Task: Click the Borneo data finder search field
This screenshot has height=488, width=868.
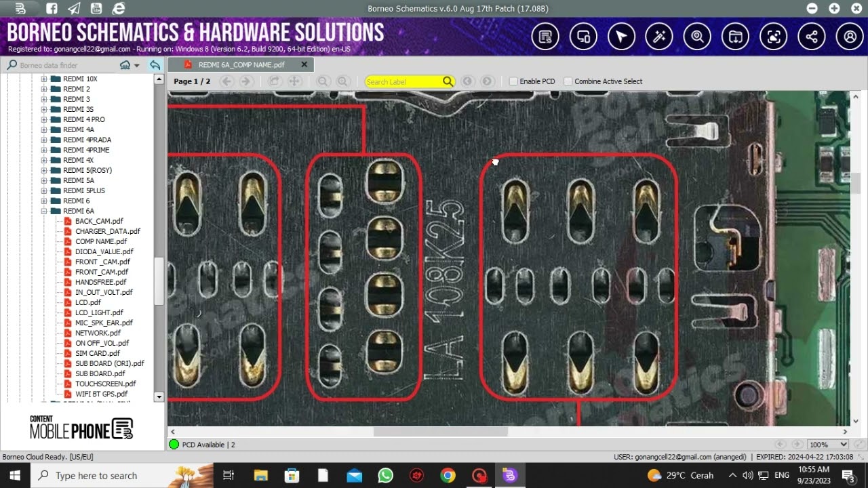Action: 68,65
